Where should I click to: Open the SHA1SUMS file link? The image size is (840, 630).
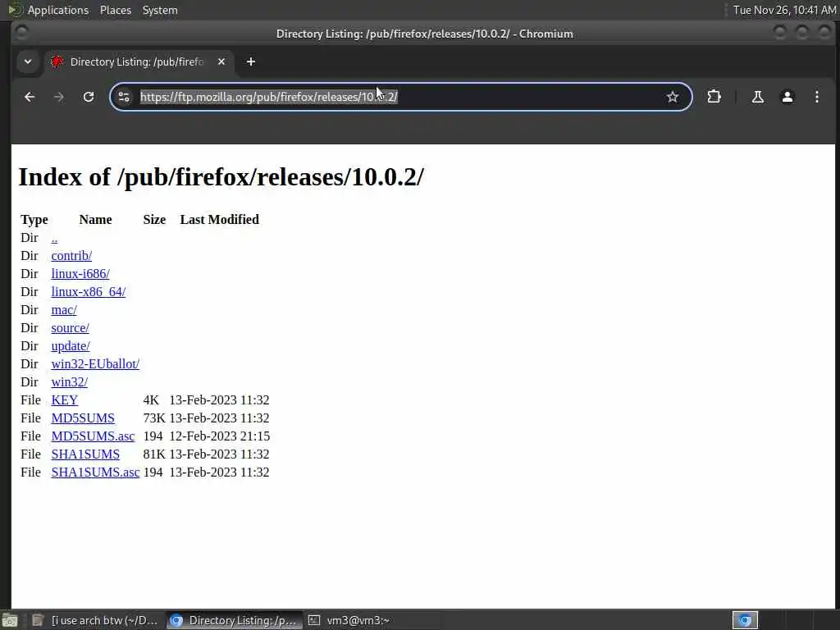point(85,454)
